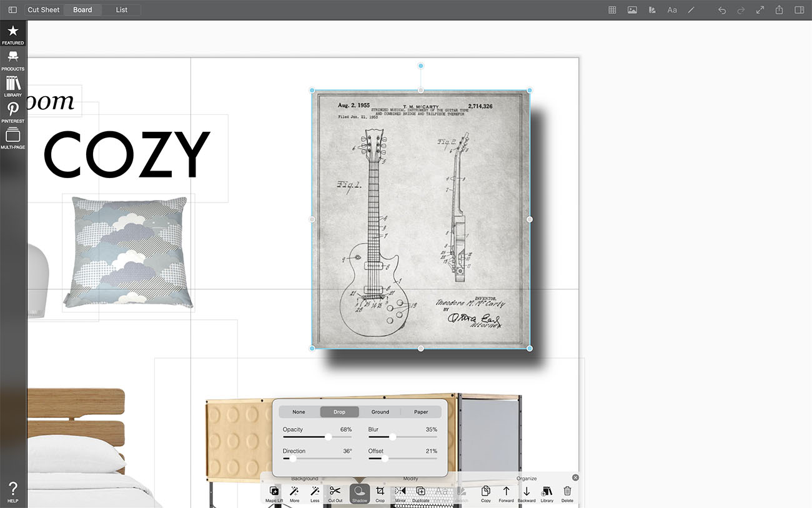812x508 pixels.
Task: Mirror the selected image
Action: 400,492
